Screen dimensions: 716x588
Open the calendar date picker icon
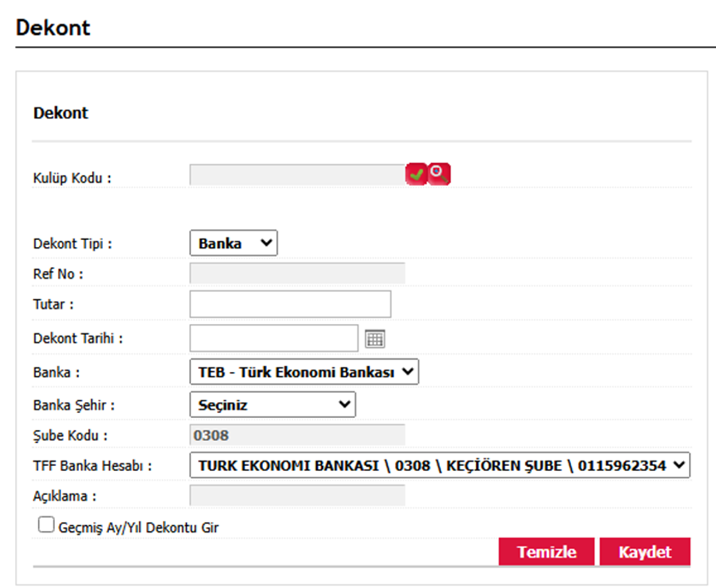(375, 339)
